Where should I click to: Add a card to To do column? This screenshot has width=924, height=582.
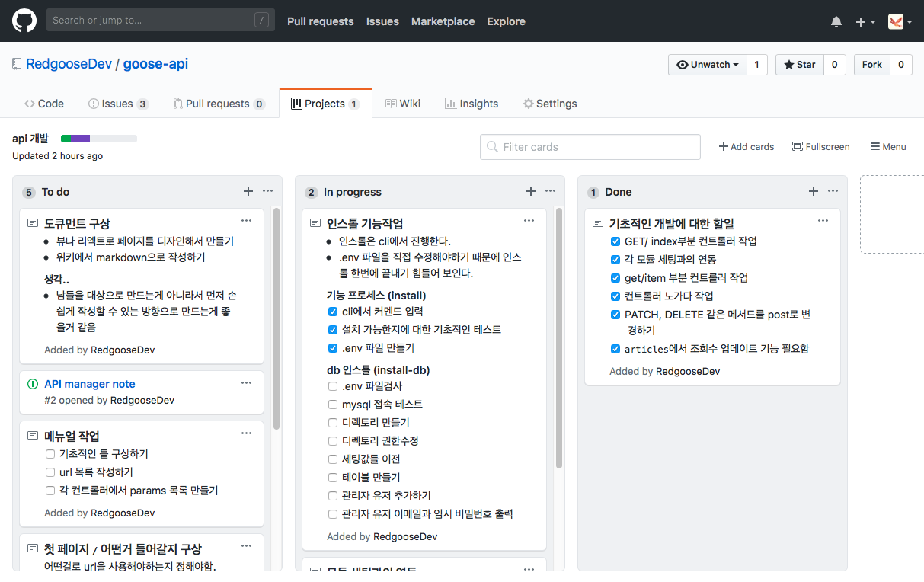click(248, 191)
